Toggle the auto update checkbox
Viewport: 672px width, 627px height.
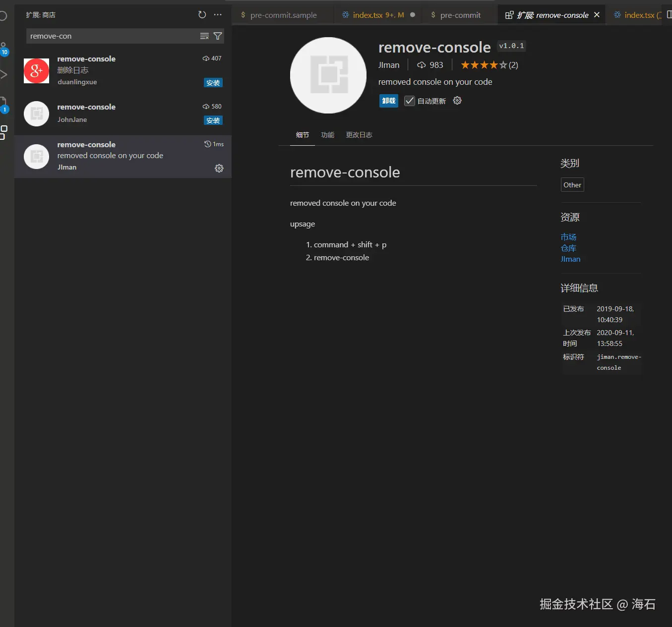tap(410, 101)
